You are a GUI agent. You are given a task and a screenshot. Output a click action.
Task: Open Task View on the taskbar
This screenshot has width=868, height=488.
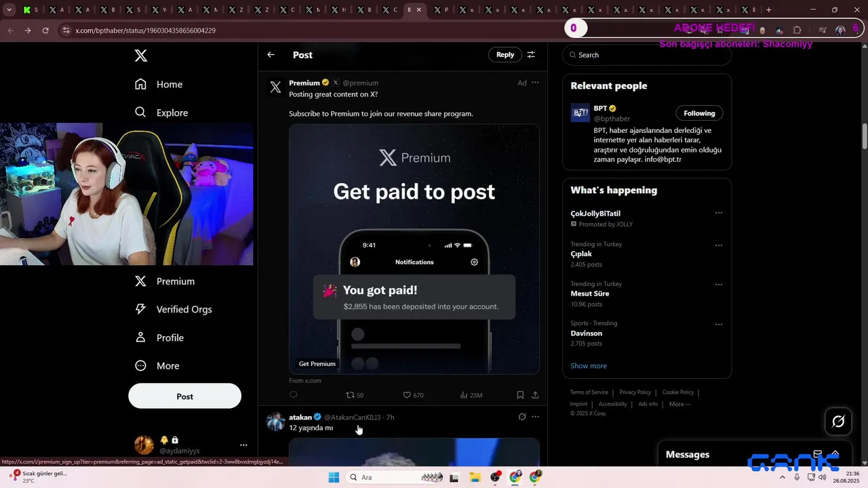[454, 477]
